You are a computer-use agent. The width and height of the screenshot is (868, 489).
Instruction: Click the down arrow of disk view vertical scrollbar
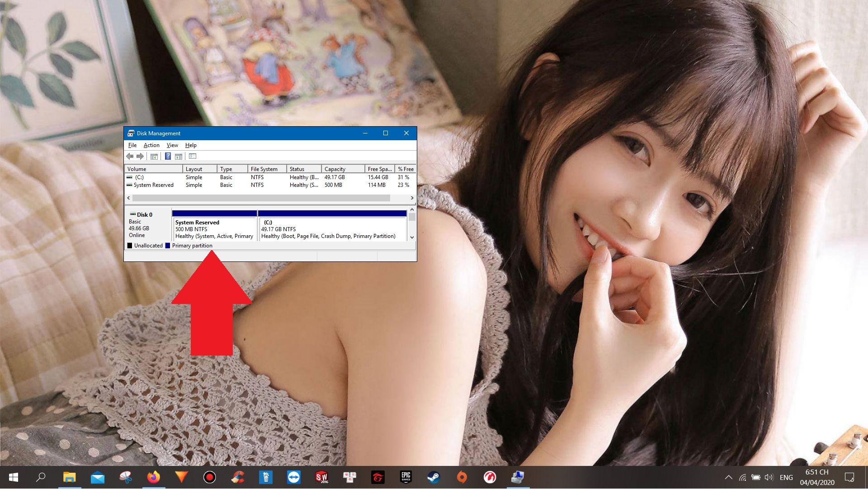(412, 237)
